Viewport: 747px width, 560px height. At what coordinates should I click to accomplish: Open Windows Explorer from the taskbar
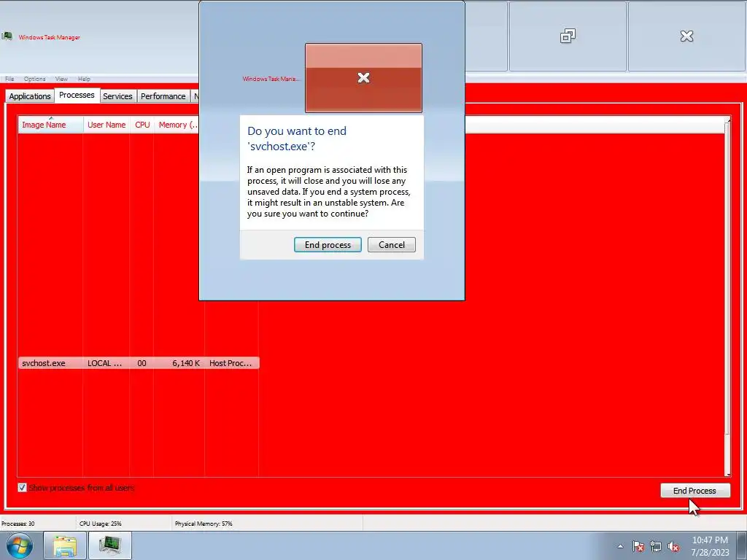click(65, 545)
